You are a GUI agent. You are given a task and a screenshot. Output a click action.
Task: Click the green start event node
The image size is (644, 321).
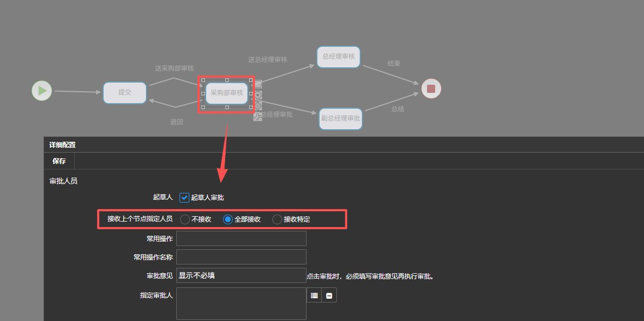pos(42,90)
